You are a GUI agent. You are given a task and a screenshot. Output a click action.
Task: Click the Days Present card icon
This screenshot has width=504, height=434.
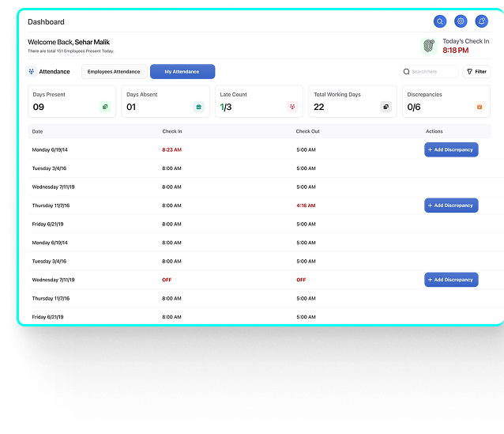(104, 107)
